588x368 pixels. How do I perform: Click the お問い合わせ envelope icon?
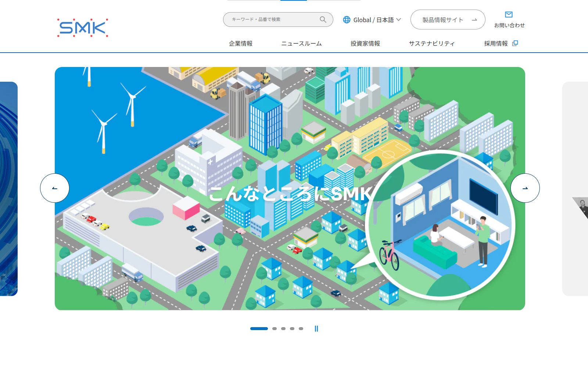pyautogui.click(x=509, y=14)
